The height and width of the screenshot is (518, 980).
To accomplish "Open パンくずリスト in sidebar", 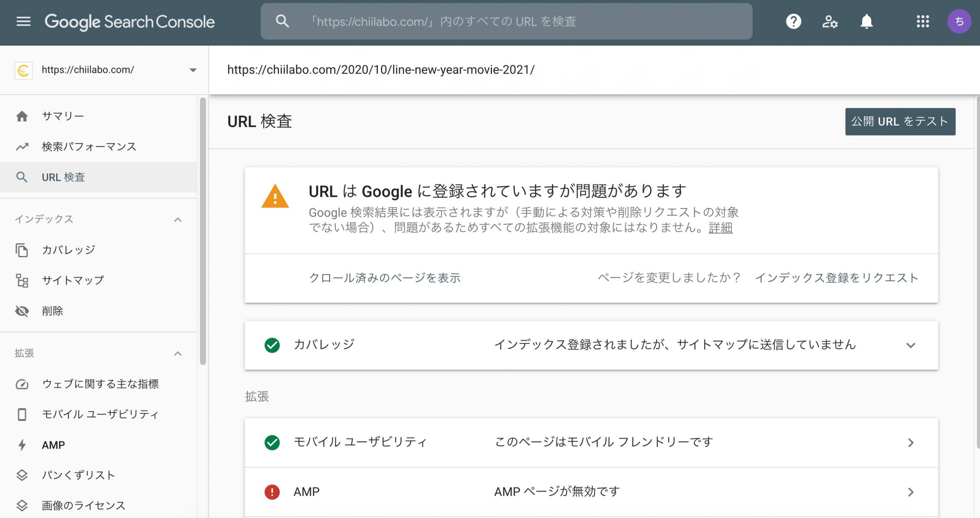I will point(99,475).
